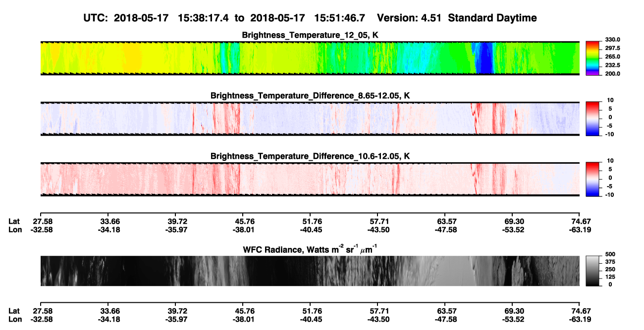The image size is (644, 330).
Task: Click the 500 tick on the WFC colorbar
Action: point(610,254)
